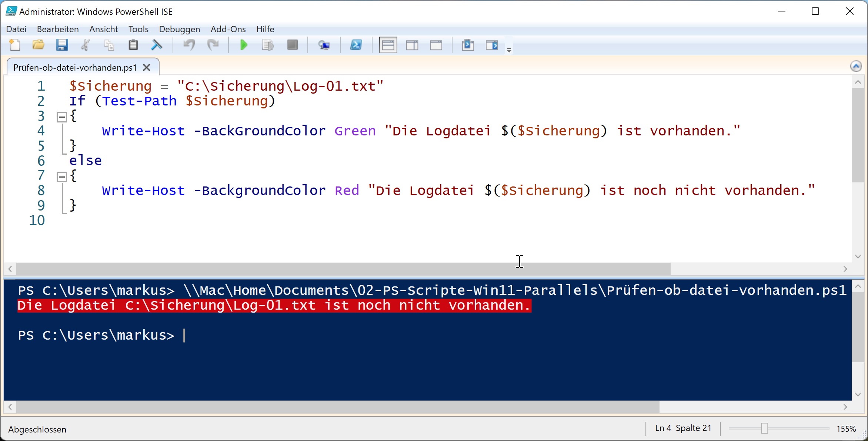Click the script editor scroll-up arrow
This screenshot has height=441, width=868.
pyautogui.click(x=858, y=82)
